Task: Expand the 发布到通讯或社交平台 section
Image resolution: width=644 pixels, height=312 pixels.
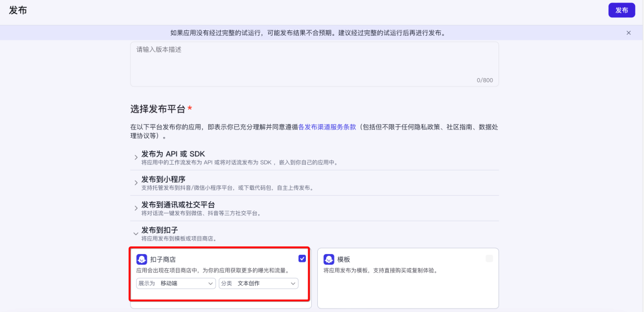Action: tap(135, 208)
